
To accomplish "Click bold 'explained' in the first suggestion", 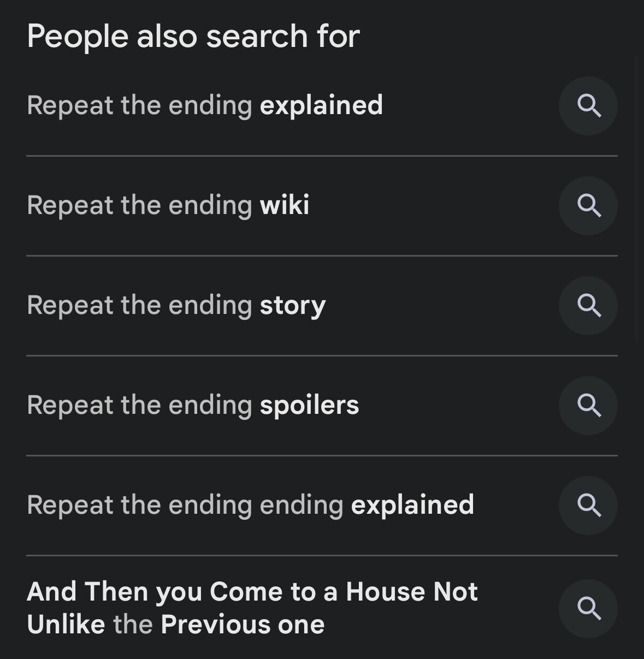I will pyautogui.click(x=321, y=105).
